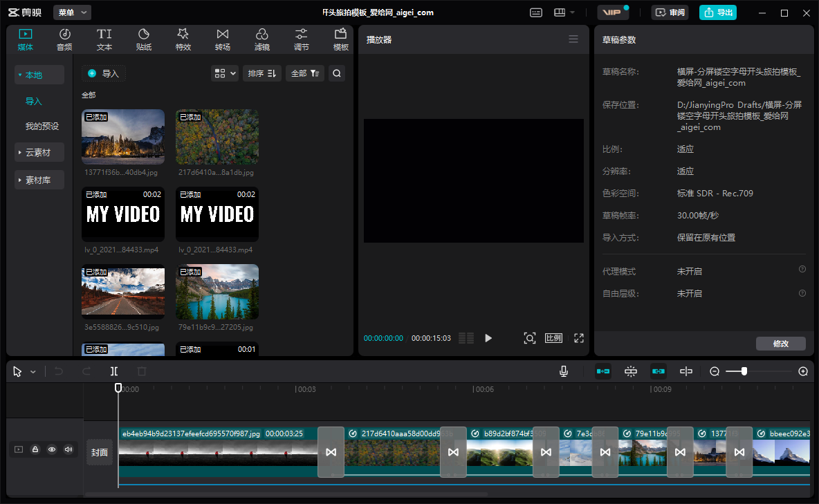The image size is (819, 504).
Task: Click the search icon in media panel
Action: click(336, 73)
